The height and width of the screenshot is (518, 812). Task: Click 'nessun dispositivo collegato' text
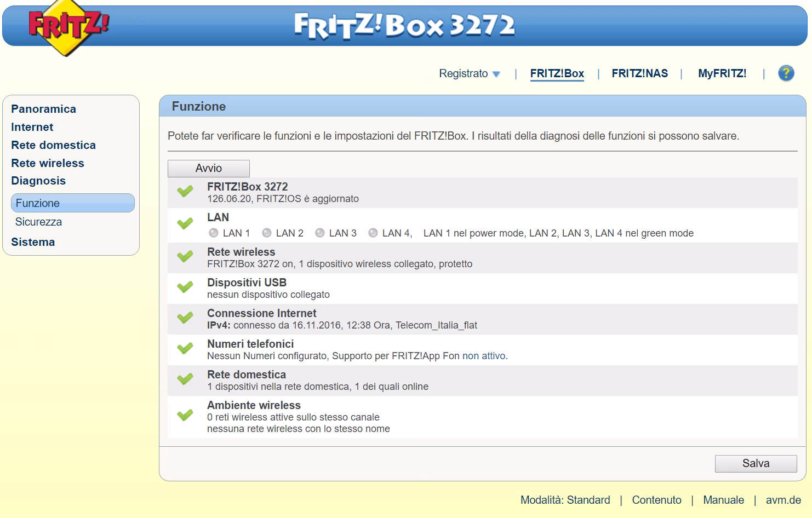coord(268,295)
